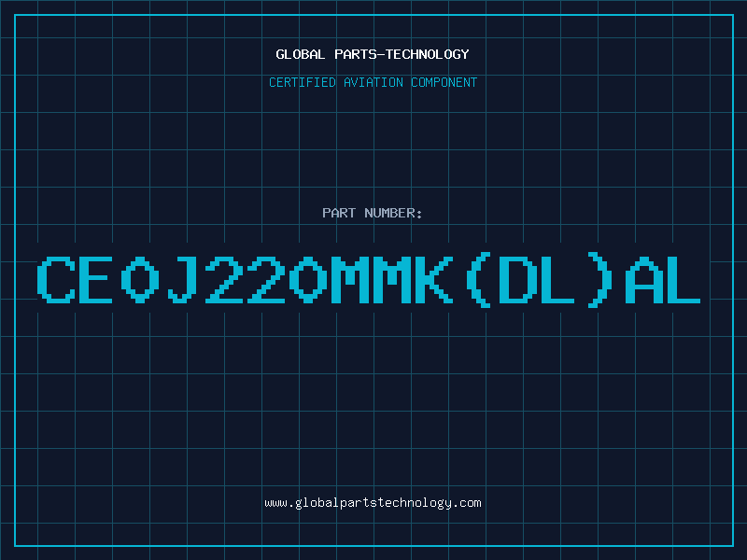Click the GLOBAL PARTS-TECHNOLOGY heading

tap(373, 54)
